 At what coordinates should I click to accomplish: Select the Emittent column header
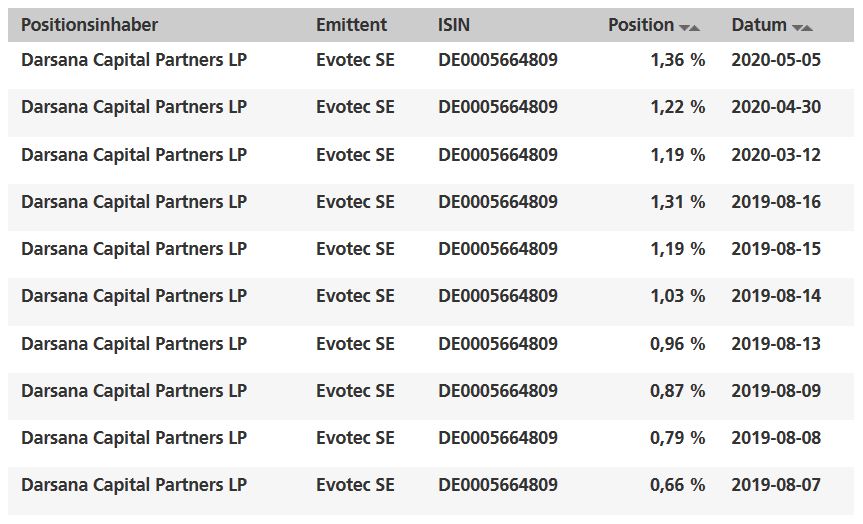click(349, 25)
